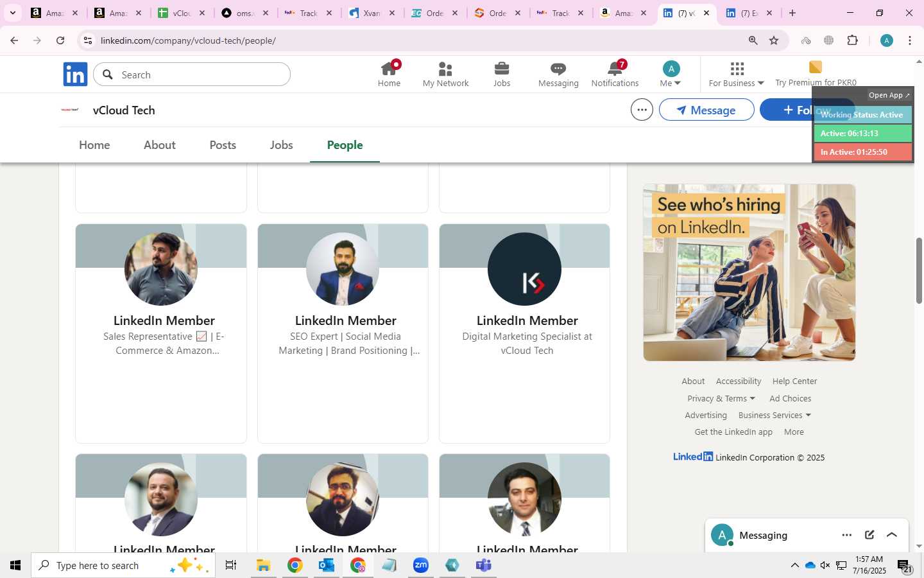Open the Messaging nav icon
This screenshot has width=924, height=578.
(558, 74)
